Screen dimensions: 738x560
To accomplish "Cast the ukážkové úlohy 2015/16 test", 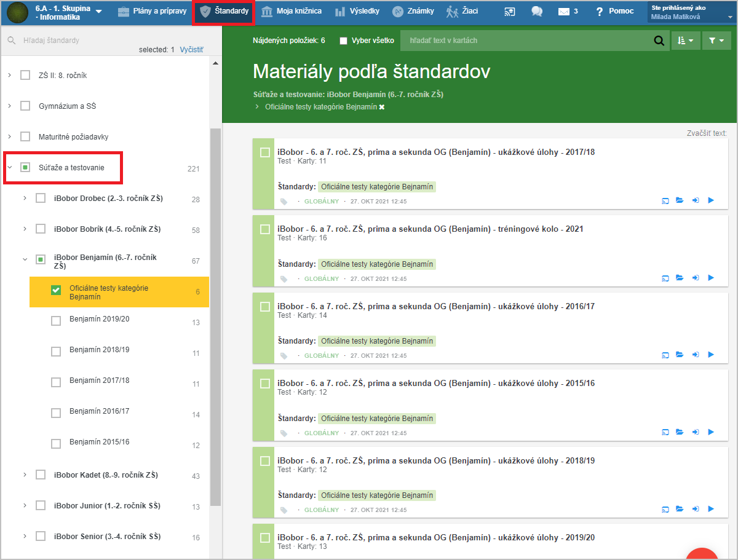I will (665, 432).
